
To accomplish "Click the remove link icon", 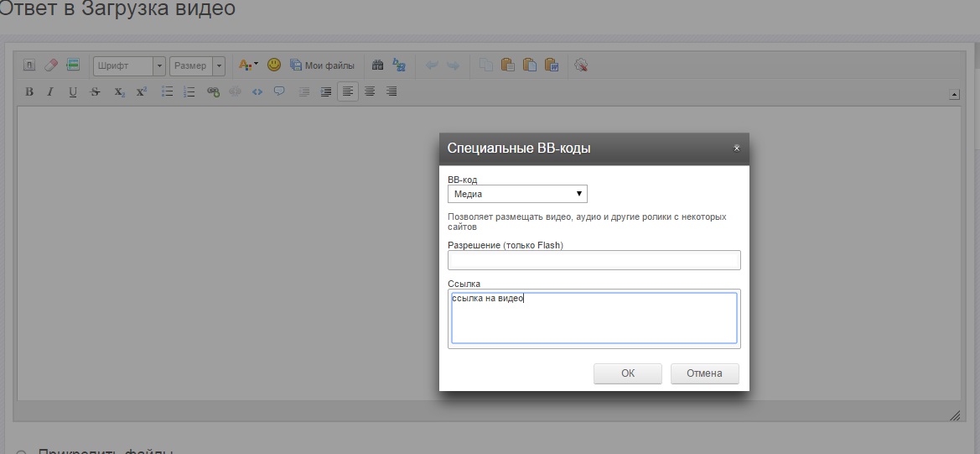I will (x=235, y=92).
